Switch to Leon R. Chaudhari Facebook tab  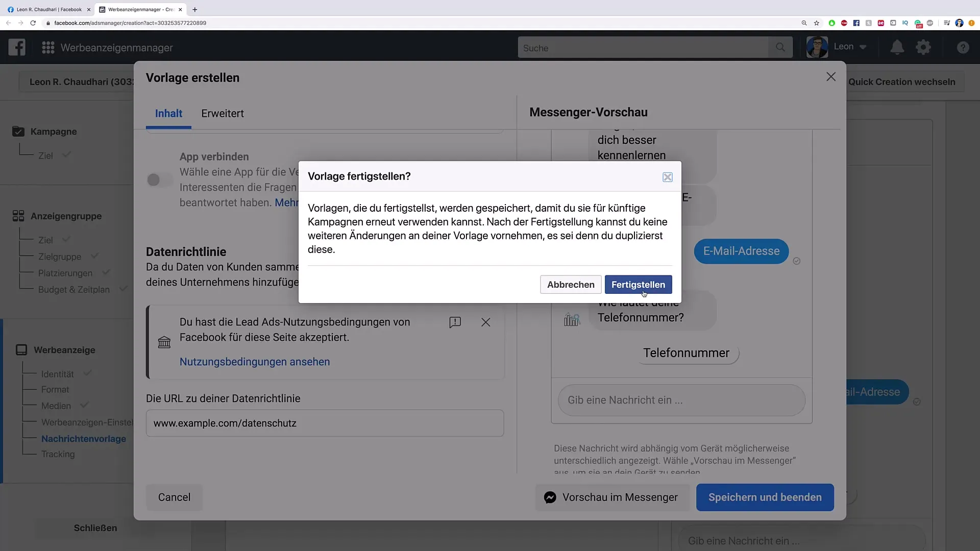48,9
